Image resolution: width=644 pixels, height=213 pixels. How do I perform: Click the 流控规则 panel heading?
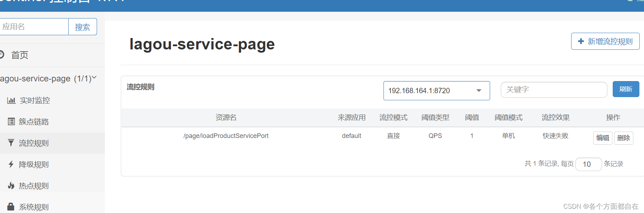point(140,87)
